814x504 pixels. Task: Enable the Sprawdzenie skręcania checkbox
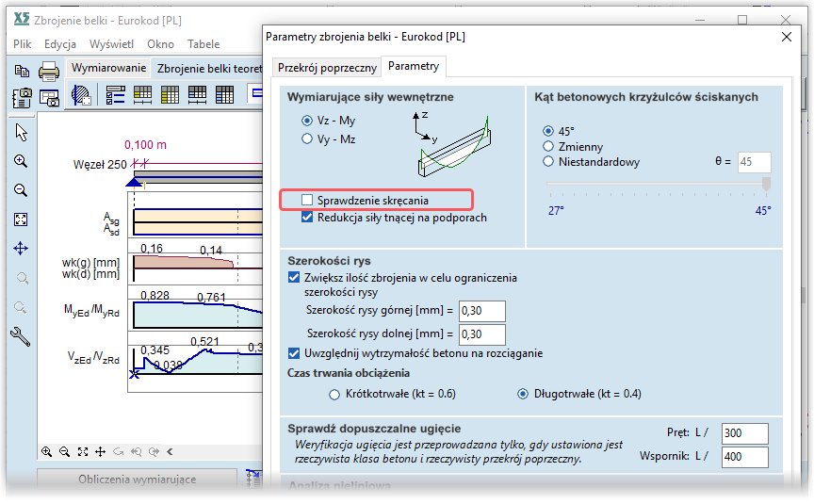(x=307, y=201)
